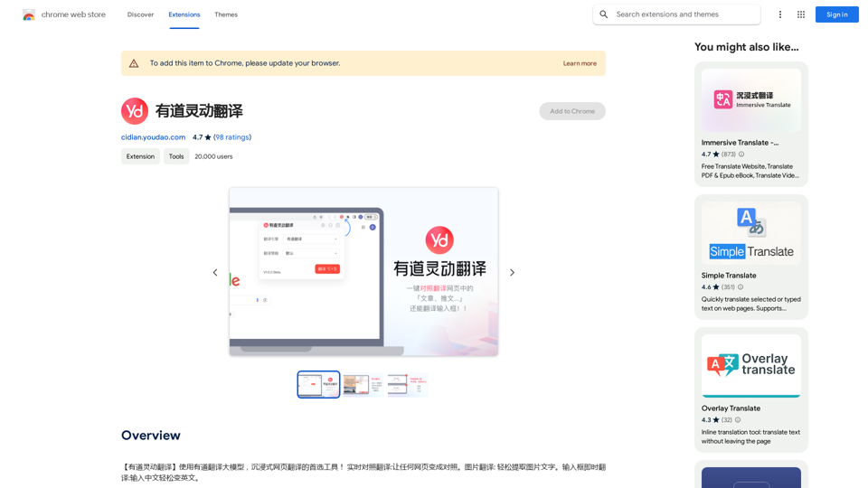Select the first screenshot thumbnail
868x488 pixels.
click(x=319, y=385)
